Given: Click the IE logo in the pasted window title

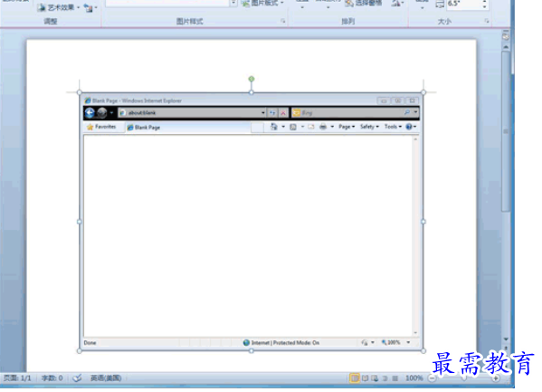Looking at the screenshot, I should tap(88, 100).
